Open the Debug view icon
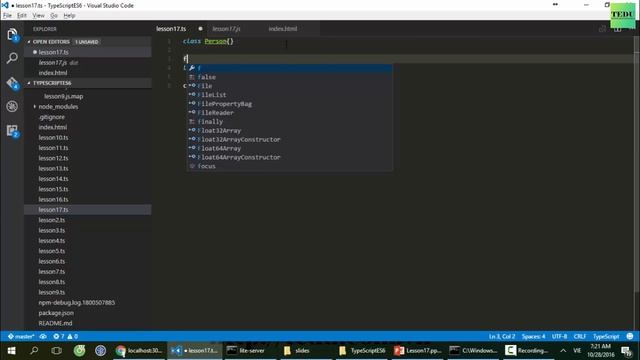This screenshot has width=640, height=360. coord(12,107)
